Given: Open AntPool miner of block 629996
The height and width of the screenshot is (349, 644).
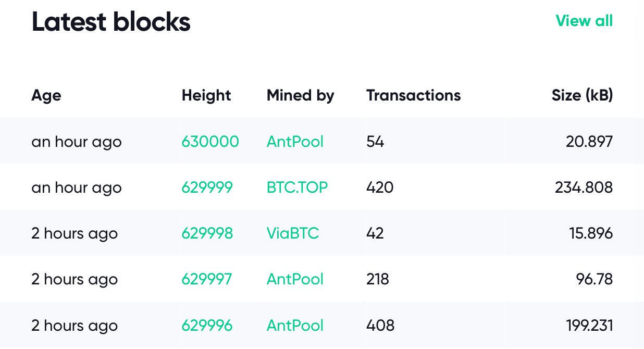Looking at the screenshot, I should click(x=295, y=326).
